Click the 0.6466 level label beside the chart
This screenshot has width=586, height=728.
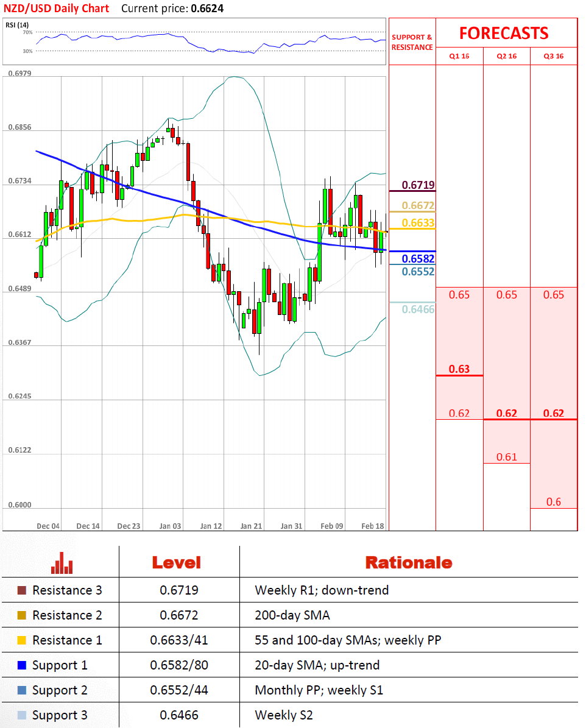tap(418, 309)
